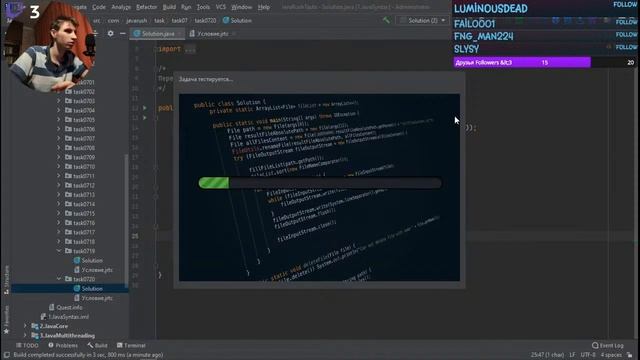Click the task07 breadcrumb segment
640x360 pixels.
(x=180, y=20)
